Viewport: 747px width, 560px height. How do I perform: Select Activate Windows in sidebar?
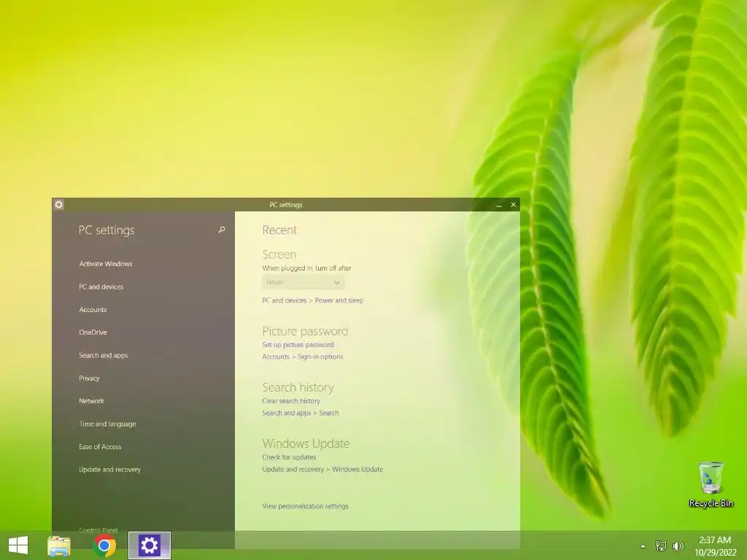click(x=106, y=264)
